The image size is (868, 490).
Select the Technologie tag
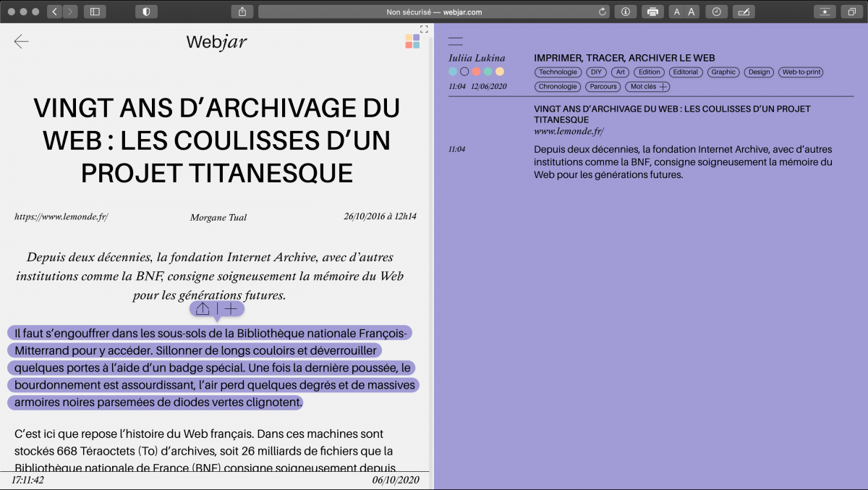[x=558, y=72]
